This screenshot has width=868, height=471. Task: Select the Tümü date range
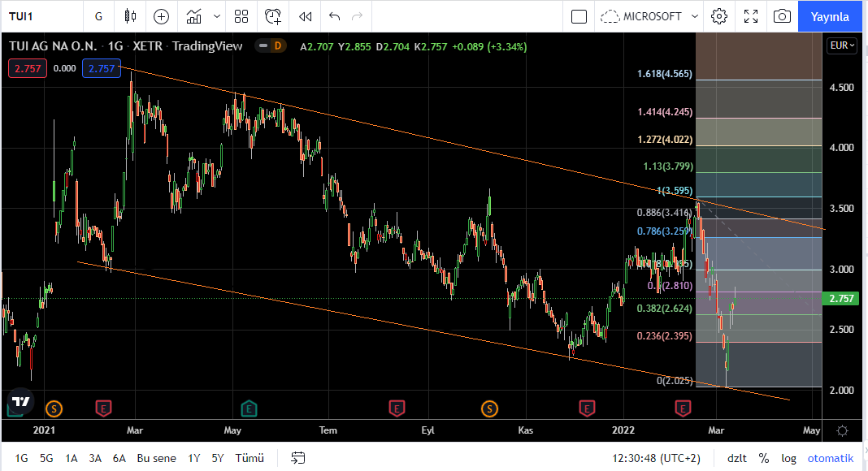[x=250, y=458]
